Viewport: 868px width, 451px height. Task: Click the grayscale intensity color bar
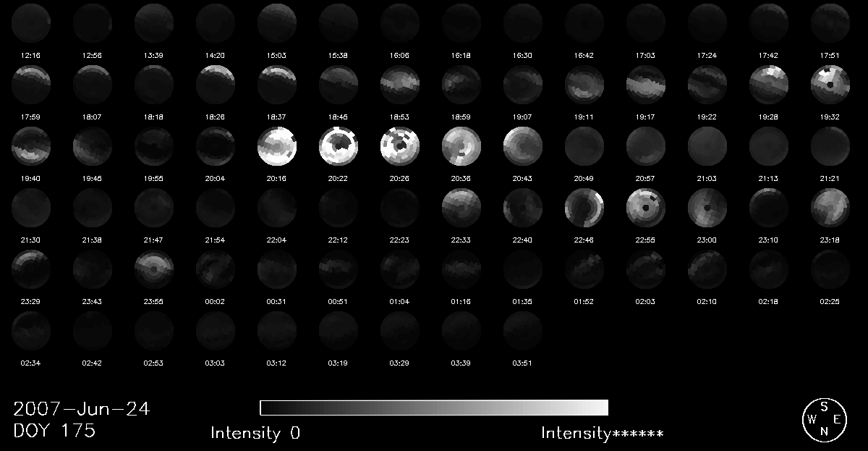tap(434, 407)
